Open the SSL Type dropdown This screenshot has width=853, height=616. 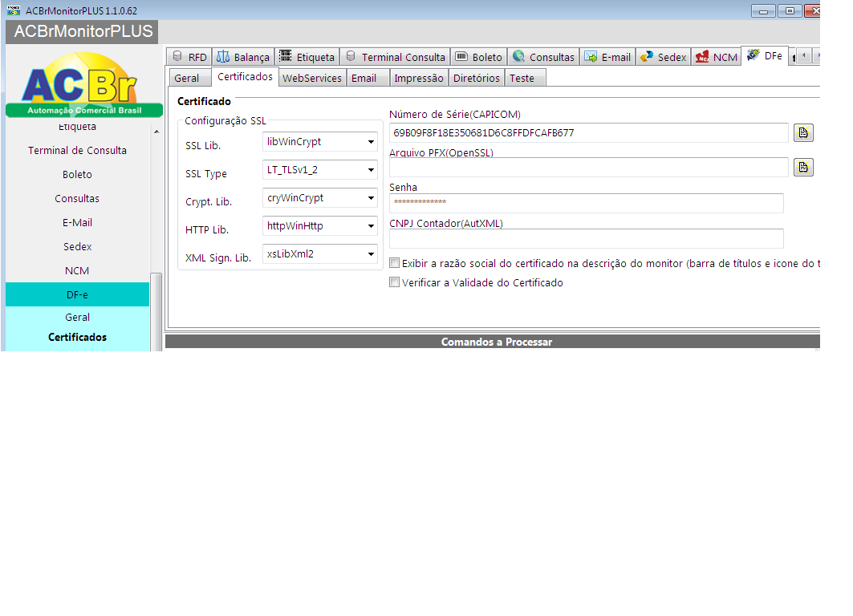(320, 170)
